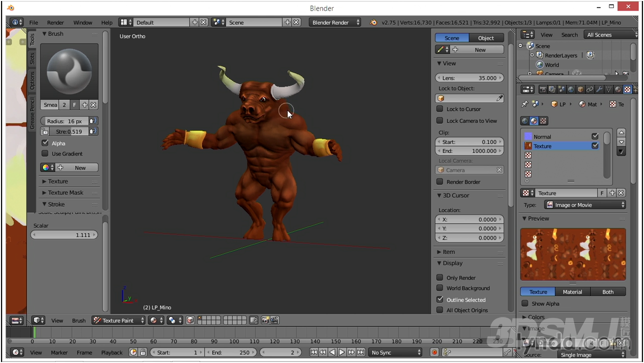
Task: Toggle the brush Alpha checkbox
Action: point(45,143)
